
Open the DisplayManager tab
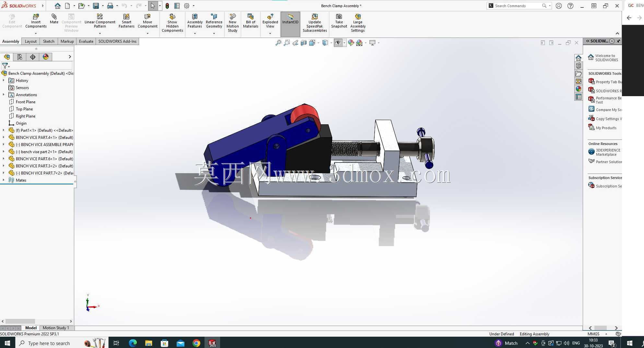(46, 57)
